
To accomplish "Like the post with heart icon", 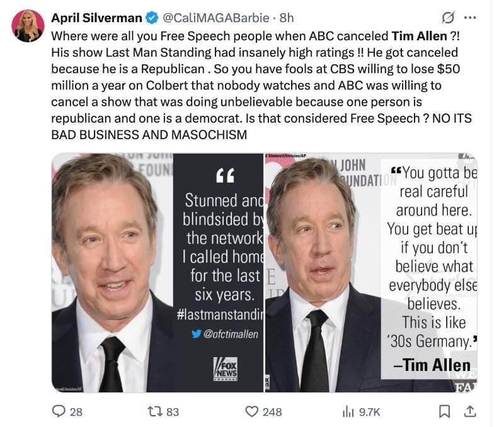I will pos(251,412).
